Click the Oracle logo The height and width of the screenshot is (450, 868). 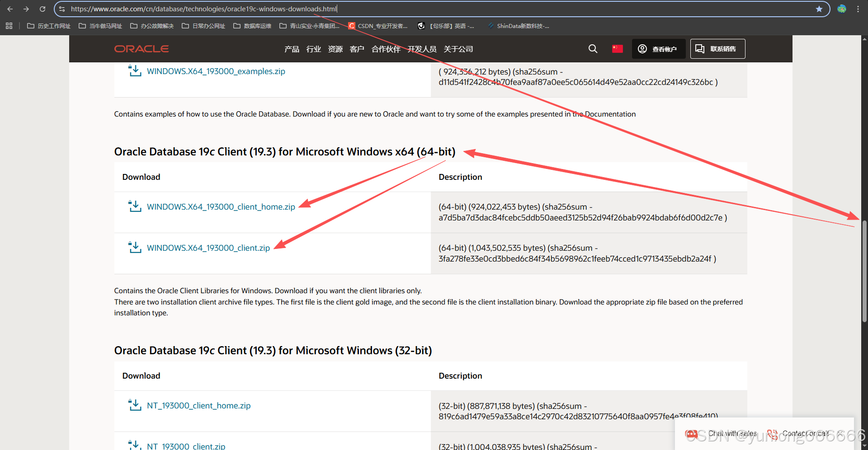pyautogui.click(x=142, y=48)
